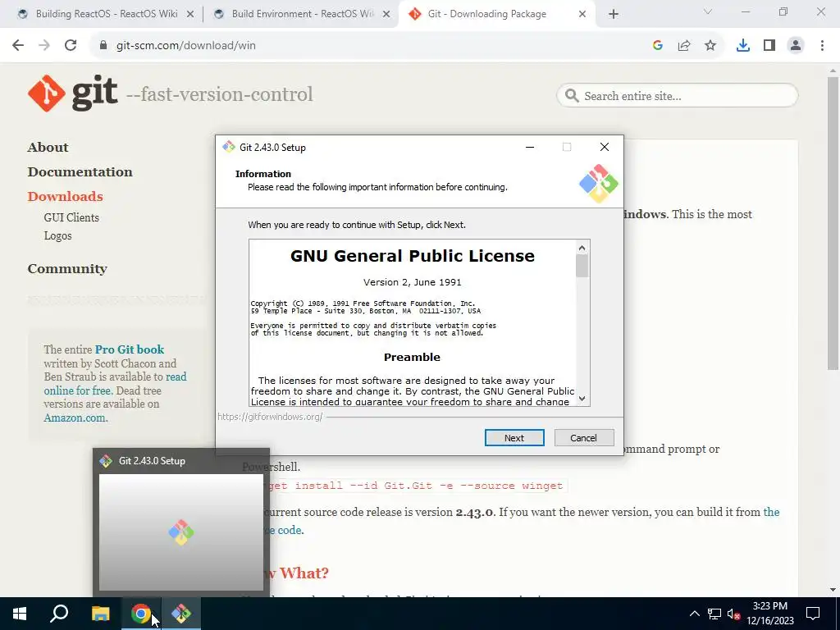This screenshot has height=630, width=840.
Task: Open Chrome three-dot menu
Action: 822,46
